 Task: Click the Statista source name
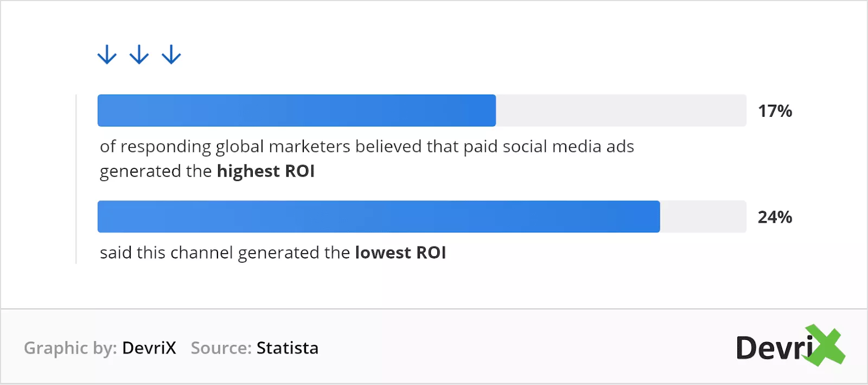(x=288, y=348)
